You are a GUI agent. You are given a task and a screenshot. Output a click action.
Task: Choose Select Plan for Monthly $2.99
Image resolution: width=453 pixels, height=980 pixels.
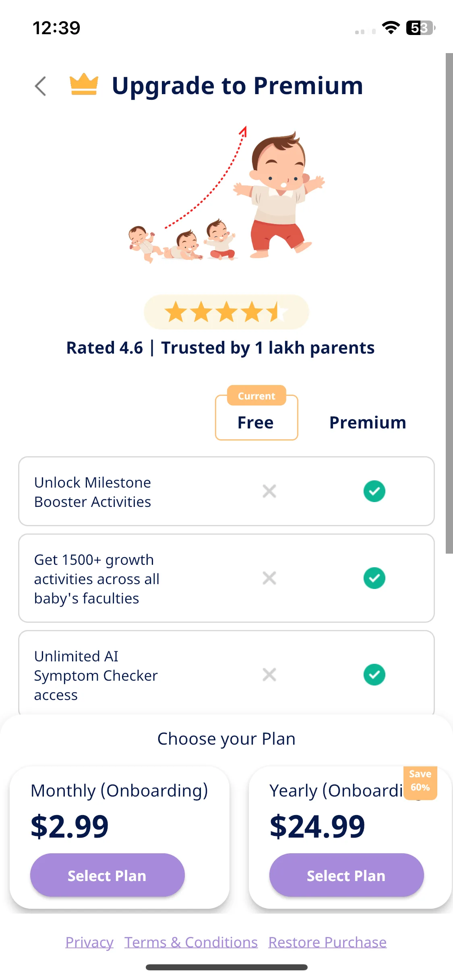pos(107,875)
